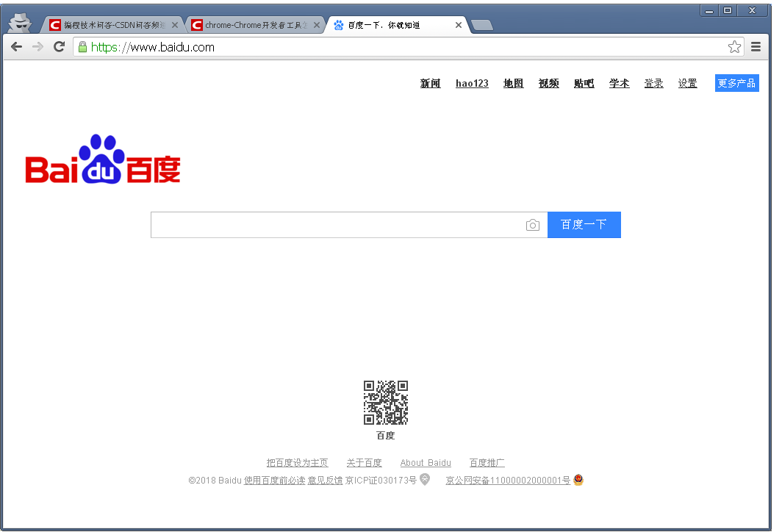Click the ICP shield icon in the footer
The height and width of the screenshot is (532, 782).
424,480
